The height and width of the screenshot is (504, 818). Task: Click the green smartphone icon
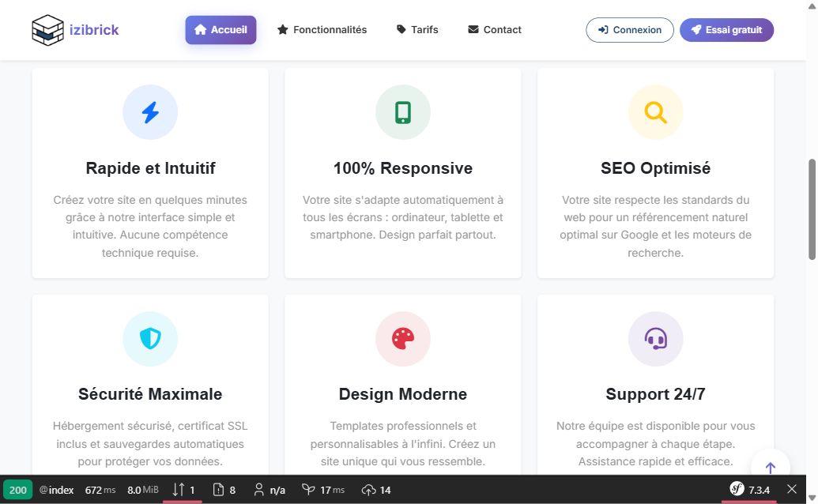(x=403, y=112)
